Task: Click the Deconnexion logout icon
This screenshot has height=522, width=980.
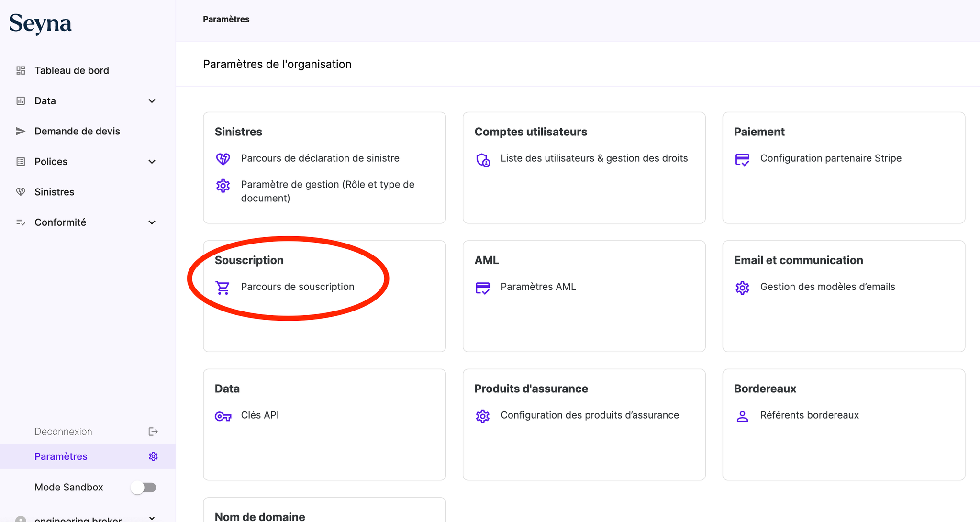Action: 153,432
